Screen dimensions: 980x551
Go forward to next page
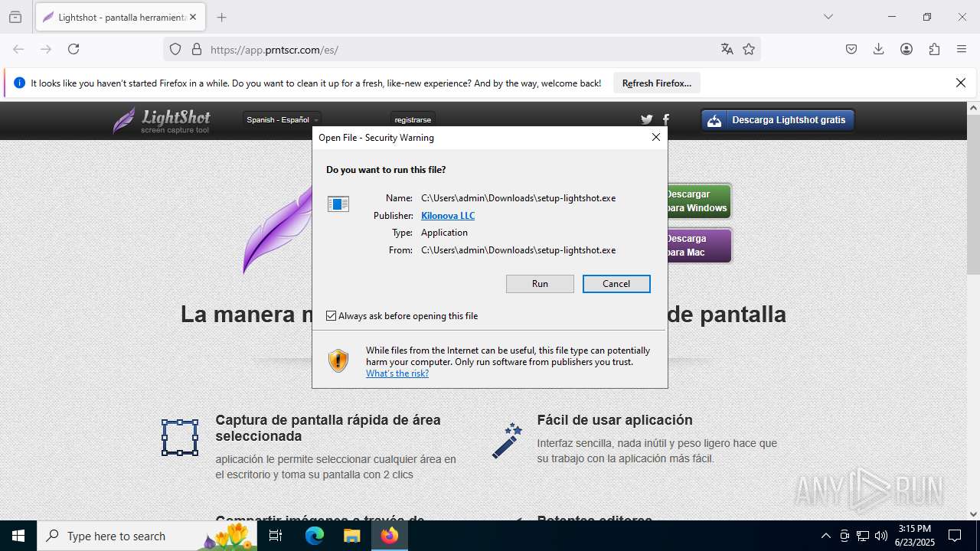click(x=46, y=49)
